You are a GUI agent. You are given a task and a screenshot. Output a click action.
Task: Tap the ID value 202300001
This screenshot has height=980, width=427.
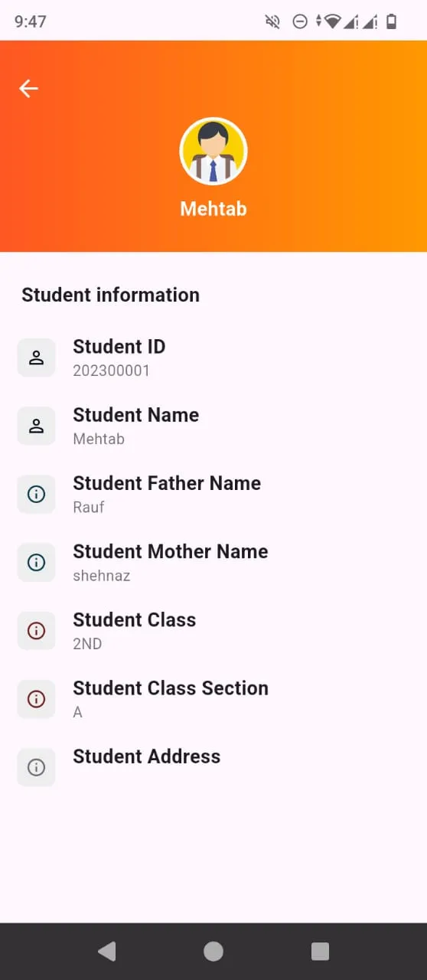(x=111, y=371)
